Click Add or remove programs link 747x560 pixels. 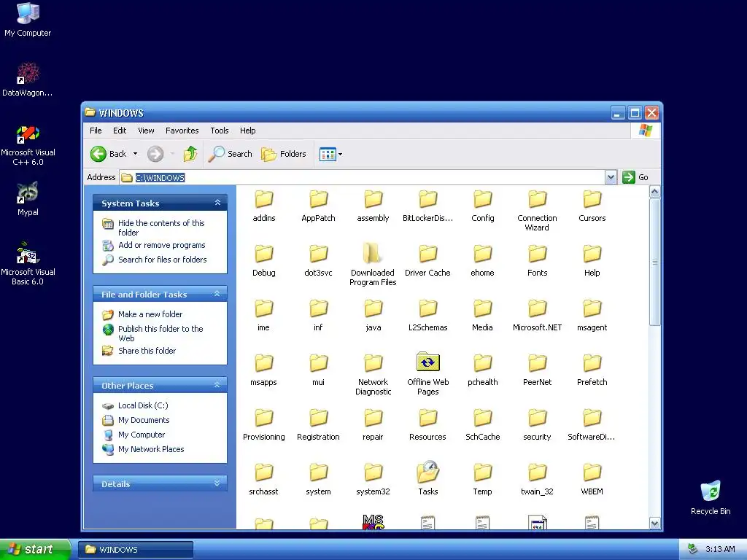coord(162,245)
